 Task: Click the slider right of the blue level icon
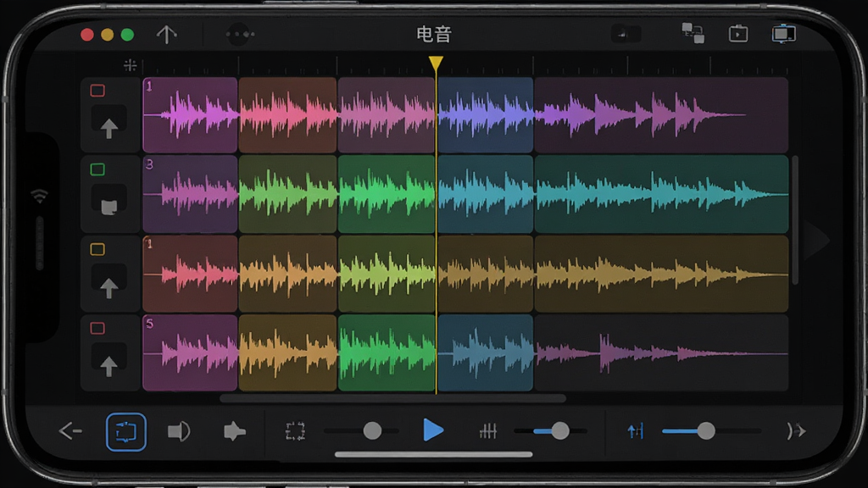coord(712,430)
